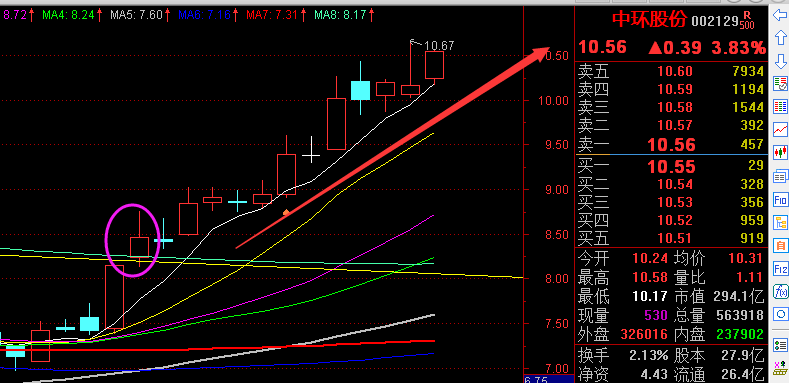Click the up arrow sidebar icon
This screenshot has height=383, width=789.
[x=780, y=38]
